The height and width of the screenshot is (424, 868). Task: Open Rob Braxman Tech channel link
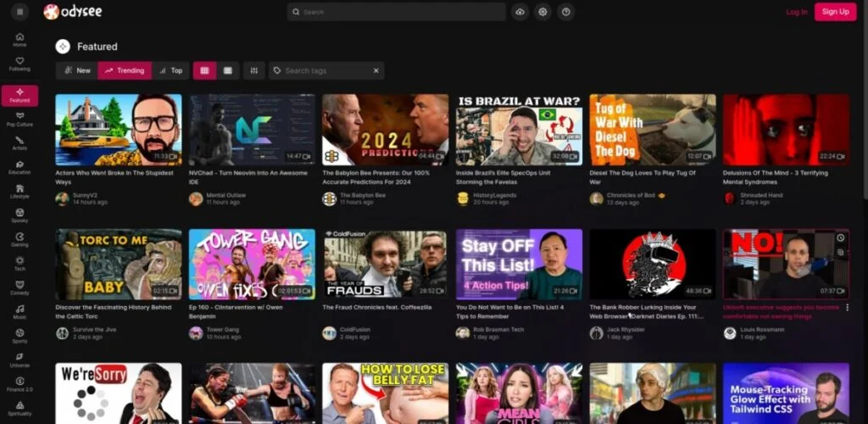tap(498, 329)
